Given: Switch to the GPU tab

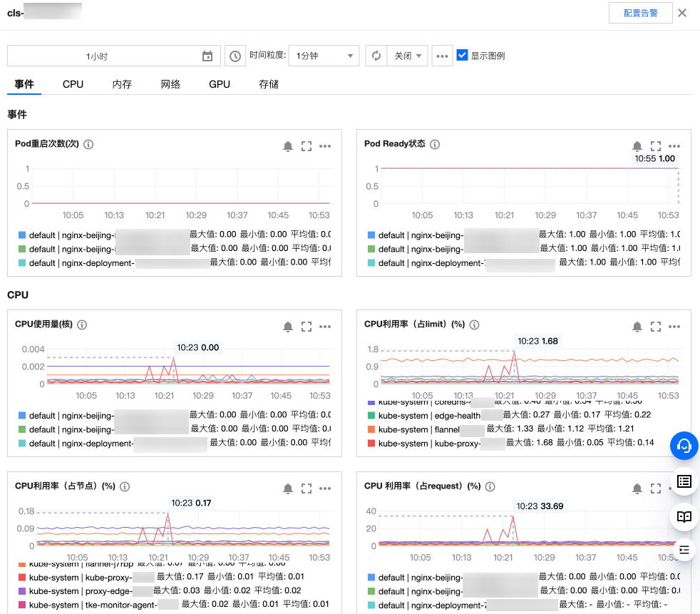Looking at the screenshot, I should click(220, 84).
